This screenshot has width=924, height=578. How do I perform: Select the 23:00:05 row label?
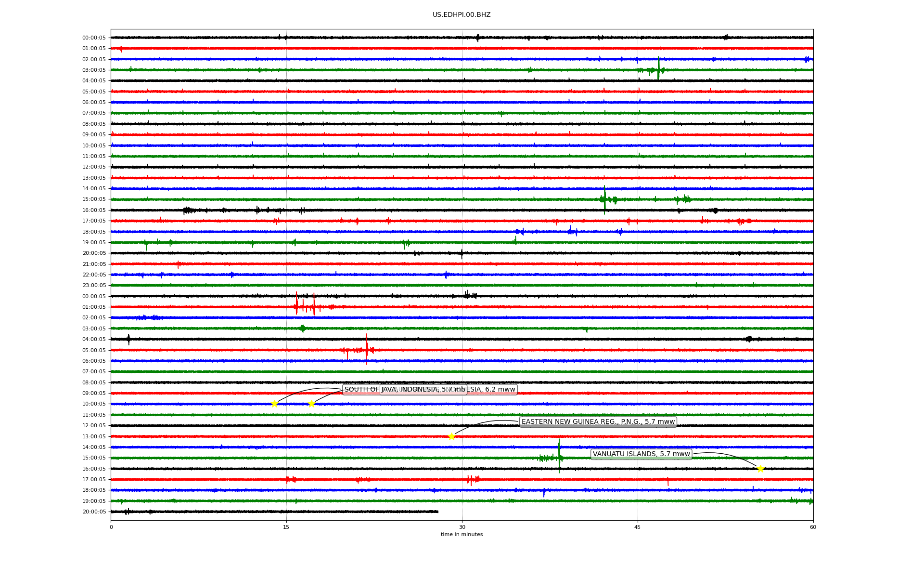pos(94,286)
